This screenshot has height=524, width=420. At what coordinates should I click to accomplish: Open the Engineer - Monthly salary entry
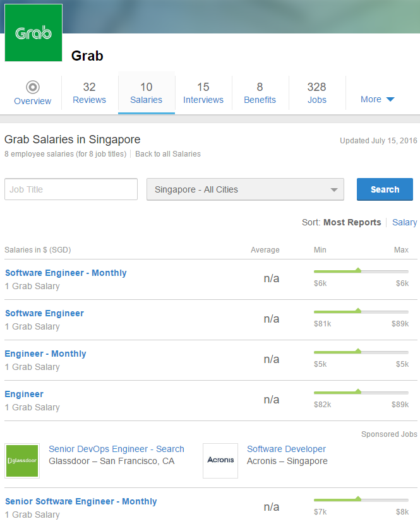(45, 354)
